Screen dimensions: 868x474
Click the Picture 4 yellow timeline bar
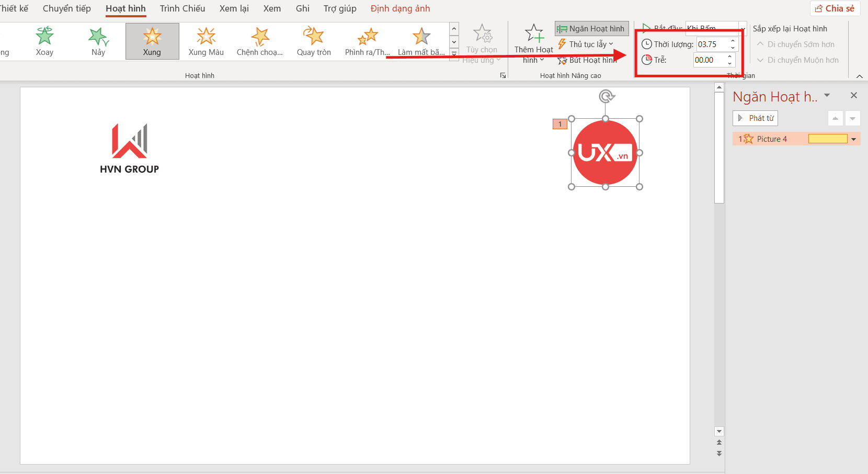[827, 139]
